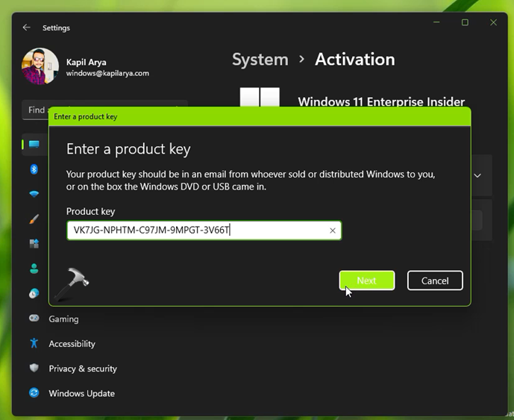
Task: Click the Gaming controller icon
Action: coord(34,318)
